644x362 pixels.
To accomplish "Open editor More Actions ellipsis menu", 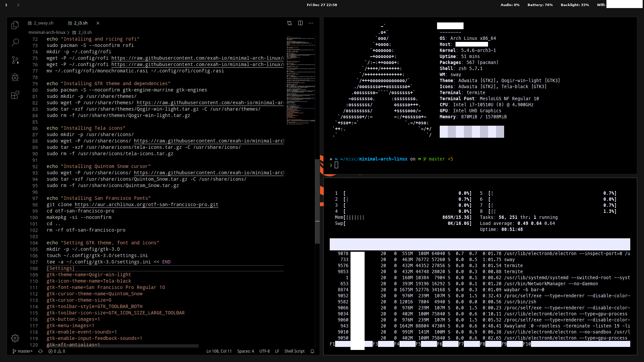I will click(311, 23).
